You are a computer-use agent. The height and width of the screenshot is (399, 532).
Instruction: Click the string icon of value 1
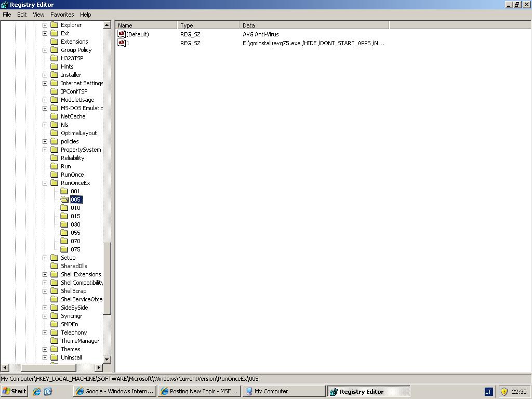[x=122, y=43]
